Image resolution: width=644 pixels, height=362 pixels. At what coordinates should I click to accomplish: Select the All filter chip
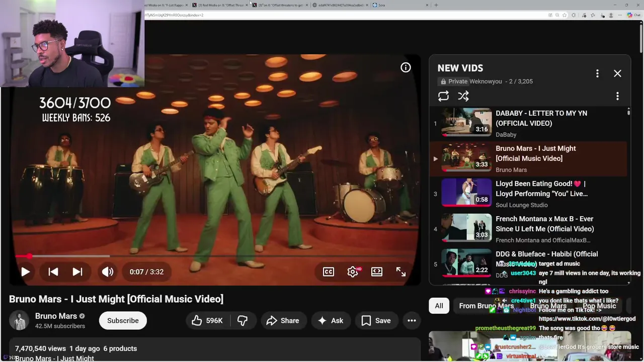point(439,306)
